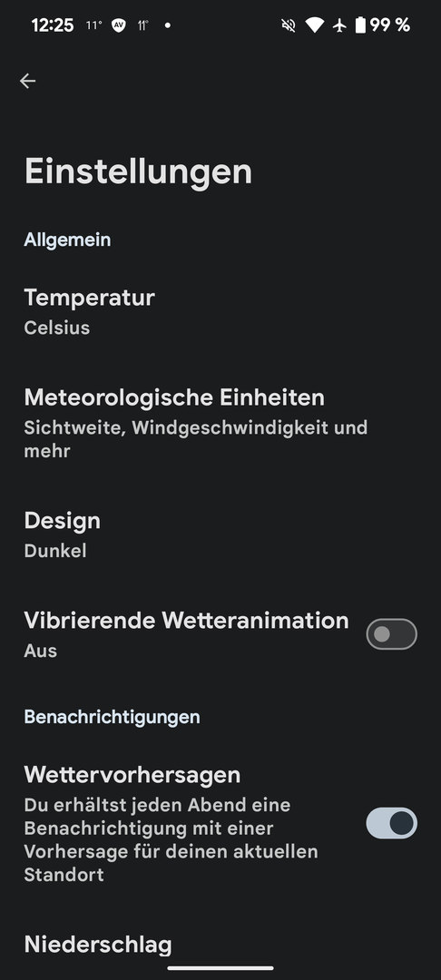Open the Design theme selector

(220, 534)
